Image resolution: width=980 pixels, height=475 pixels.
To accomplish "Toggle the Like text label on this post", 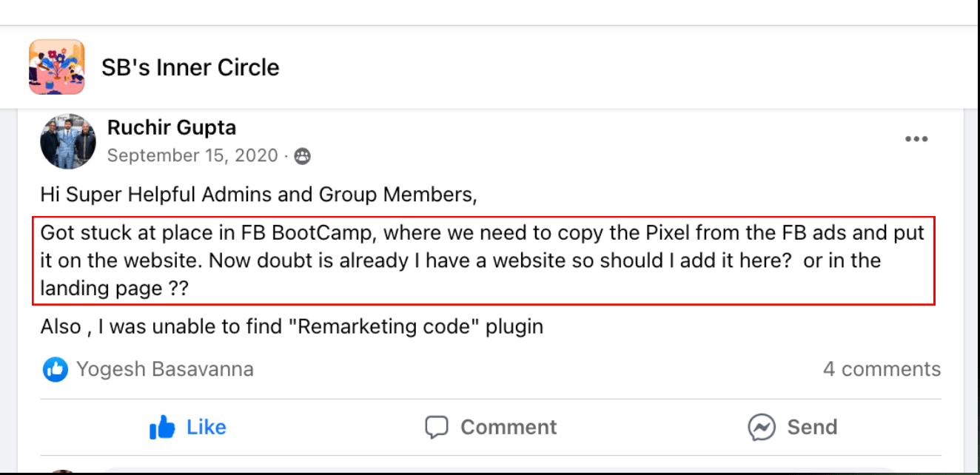I will [206, 427].
